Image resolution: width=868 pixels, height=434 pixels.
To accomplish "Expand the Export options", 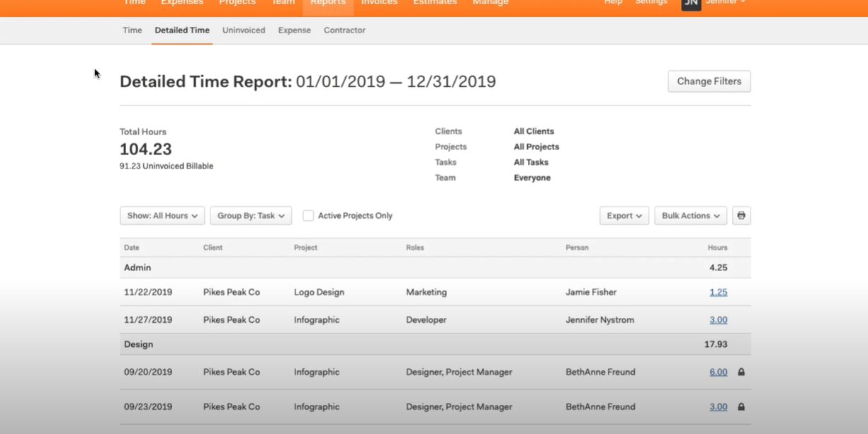I will click(x=624, y=215).
